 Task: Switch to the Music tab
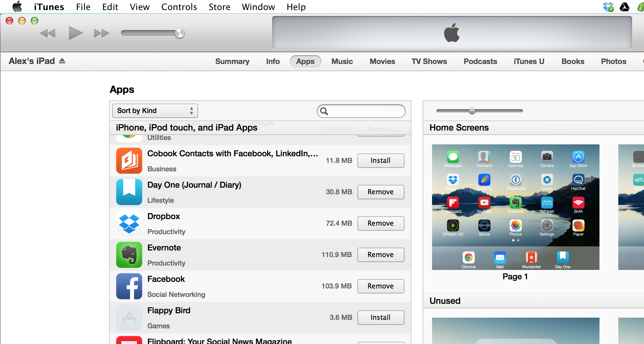tap(342, 62)
